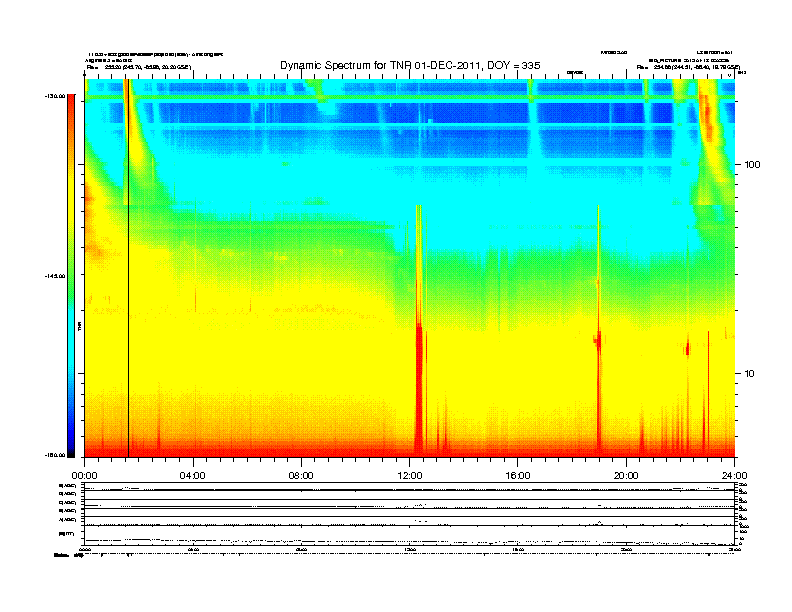792x612 pixels.
Task: Click the 04:00 time axis label
Action: [x=193, y=476]
